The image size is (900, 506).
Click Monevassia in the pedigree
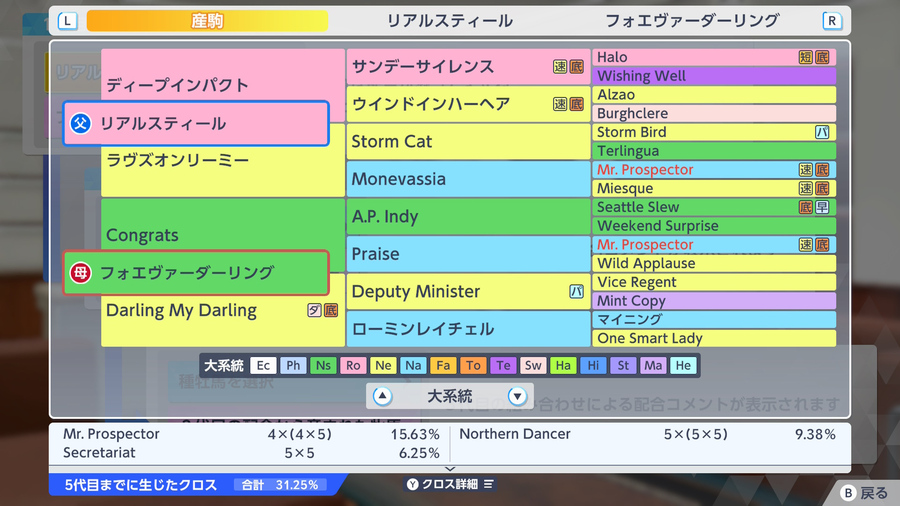click(468, 179)
